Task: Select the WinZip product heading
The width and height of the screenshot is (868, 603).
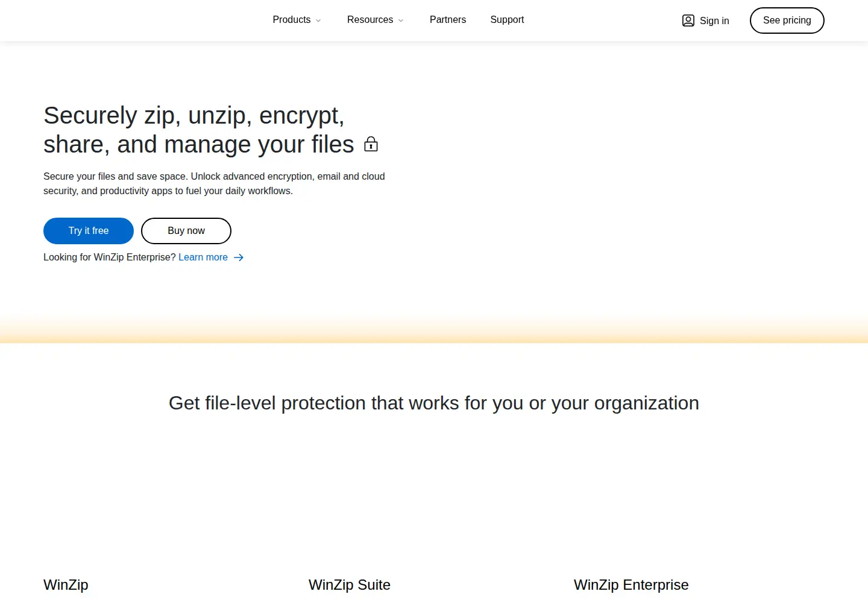Action: coord(66,585)
